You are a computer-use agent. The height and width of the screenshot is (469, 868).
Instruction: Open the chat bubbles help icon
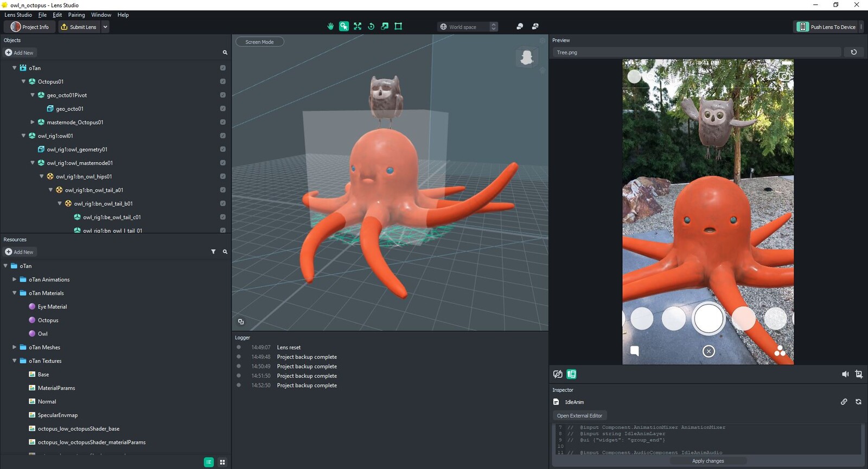(520, 26)
